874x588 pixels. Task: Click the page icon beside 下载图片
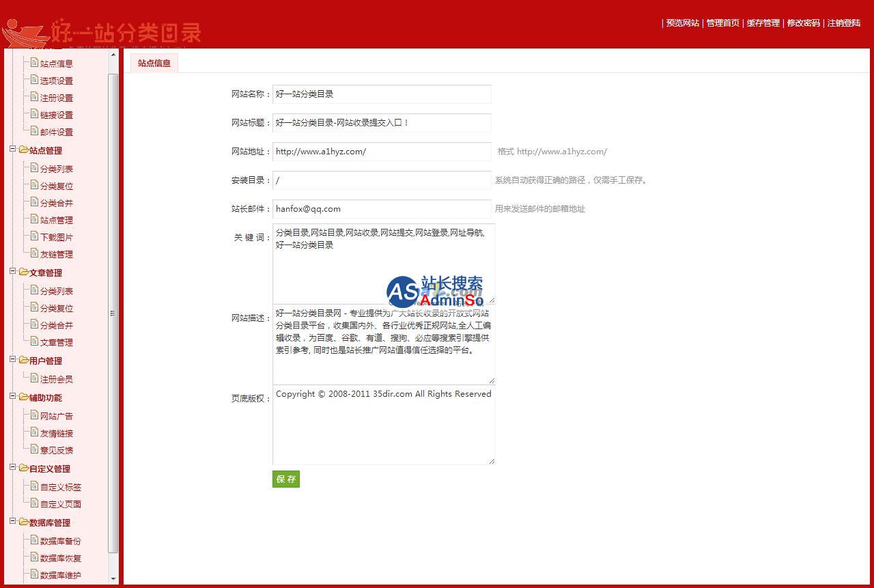click(34, 236)
